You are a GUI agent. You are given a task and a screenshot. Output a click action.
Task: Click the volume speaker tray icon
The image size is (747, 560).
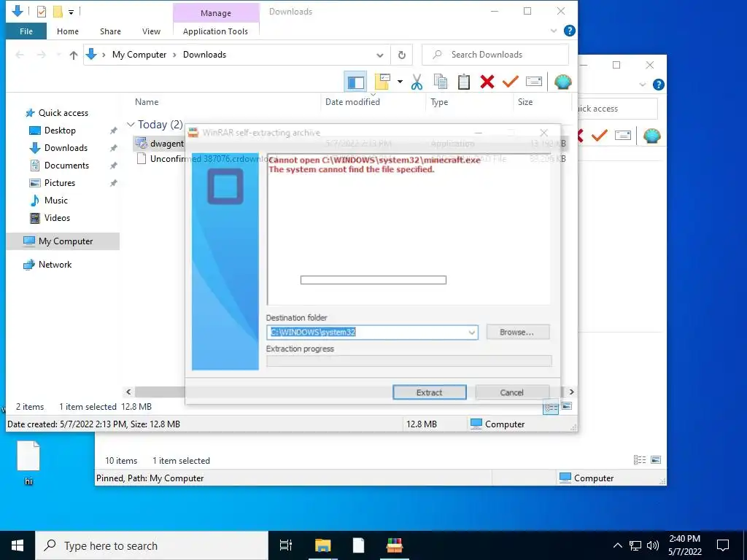click(653, 545)
